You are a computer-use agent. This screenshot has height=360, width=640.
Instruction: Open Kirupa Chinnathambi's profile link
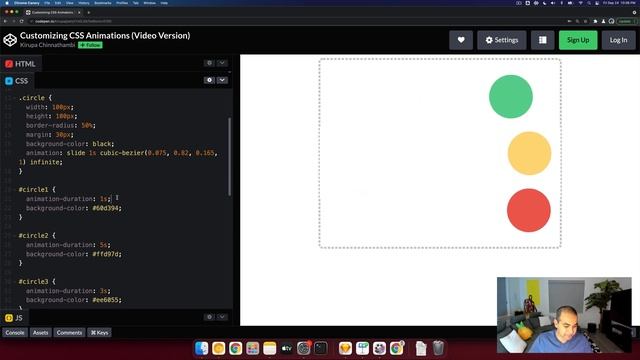tap(47, 45)
